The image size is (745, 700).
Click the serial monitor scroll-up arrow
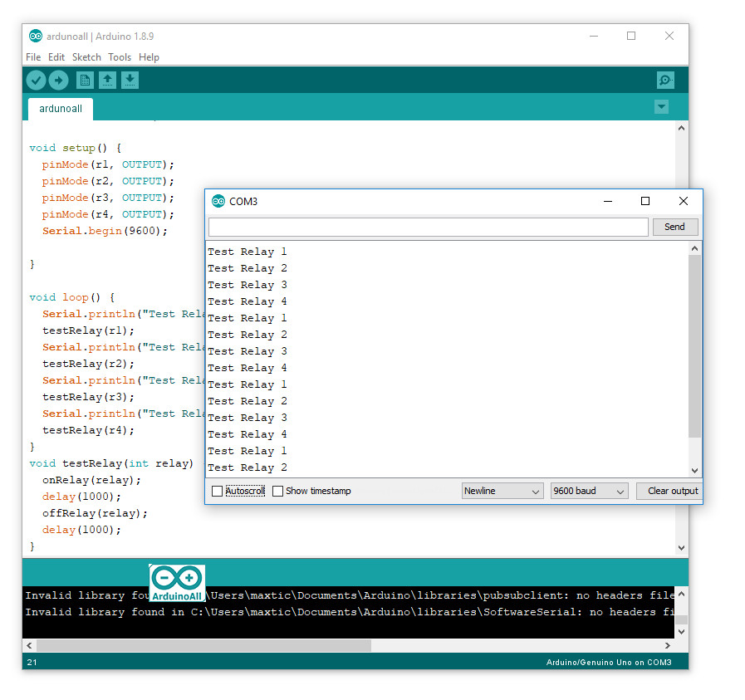(694, 248)
